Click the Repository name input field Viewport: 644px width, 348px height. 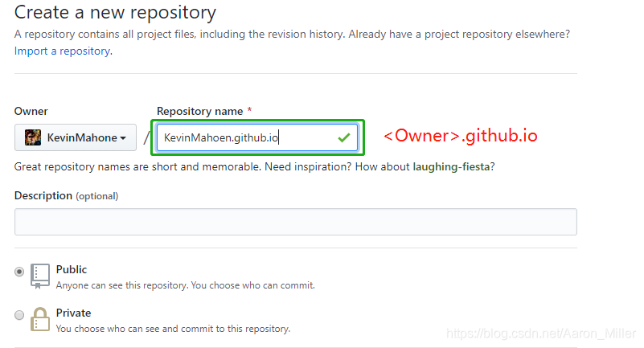point(257,137)
